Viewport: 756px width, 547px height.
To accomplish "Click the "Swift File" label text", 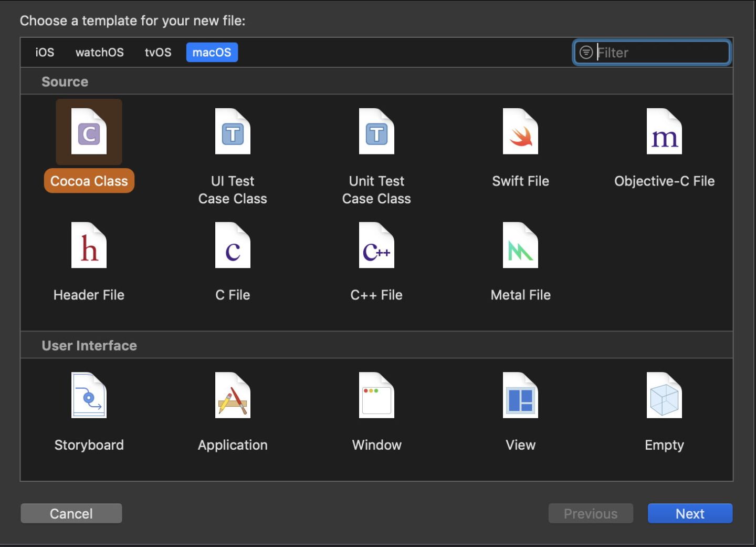I will pyautogui.click(x=520, y=181).
